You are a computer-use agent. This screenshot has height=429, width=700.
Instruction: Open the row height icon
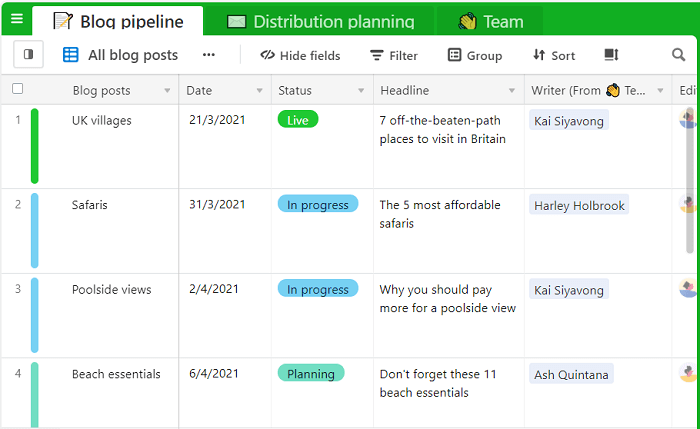pyautogui.click(x=612, y=55)
